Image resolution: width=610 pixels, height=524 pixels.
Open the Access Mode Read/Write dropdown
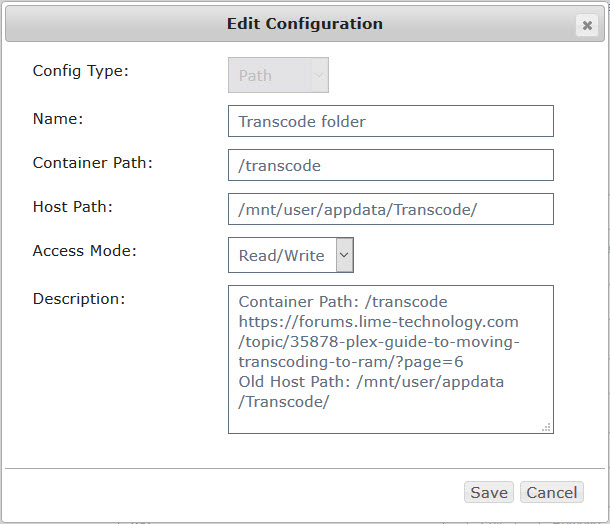[282, 255]
